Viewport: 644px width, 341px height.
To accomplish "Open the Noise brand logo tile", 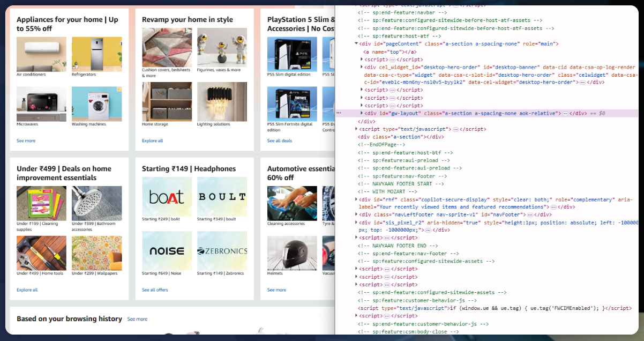I will click(167, 250).
